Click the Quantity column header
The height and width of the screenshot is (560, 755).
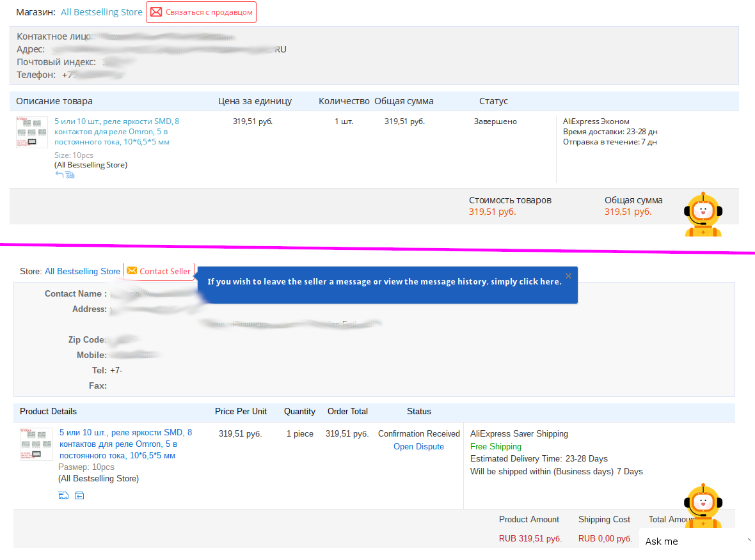click(x=299, y=411)
